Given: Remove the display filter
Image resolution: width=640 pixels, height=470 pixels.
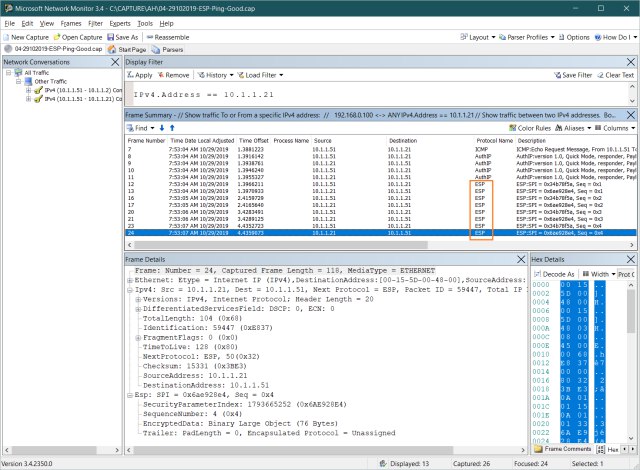Looking at the screenshot, I should click(173, 75).
